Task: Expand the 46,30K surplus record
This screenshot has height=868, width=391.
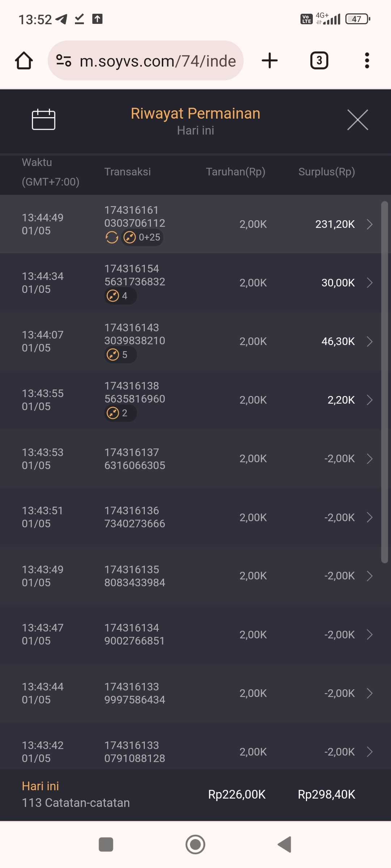Action: (x=370, y=341)
